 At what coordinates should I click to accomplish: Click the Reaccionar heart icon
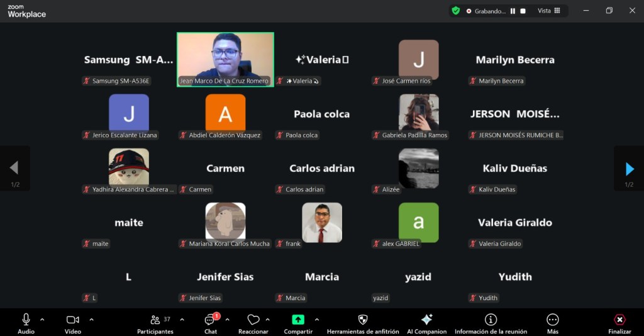click(253, 320)
